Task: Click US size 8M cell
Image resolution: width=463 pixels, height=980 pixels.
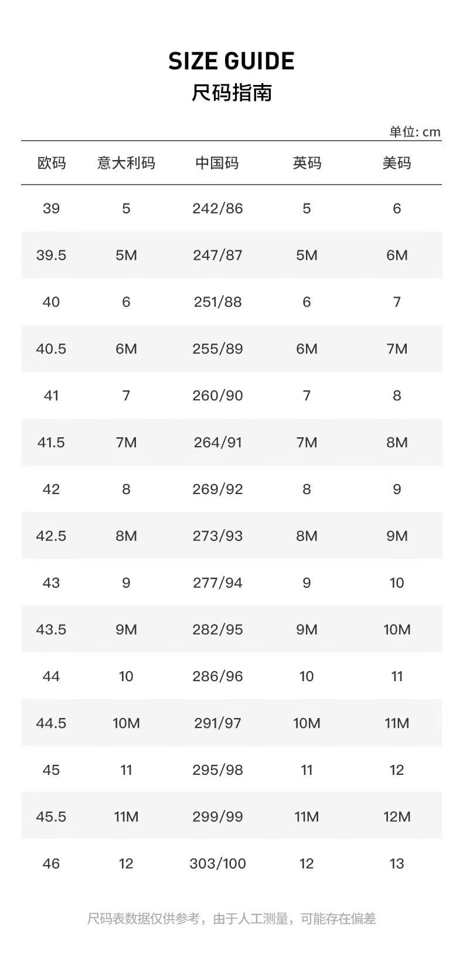Action: tap(397, 443)
